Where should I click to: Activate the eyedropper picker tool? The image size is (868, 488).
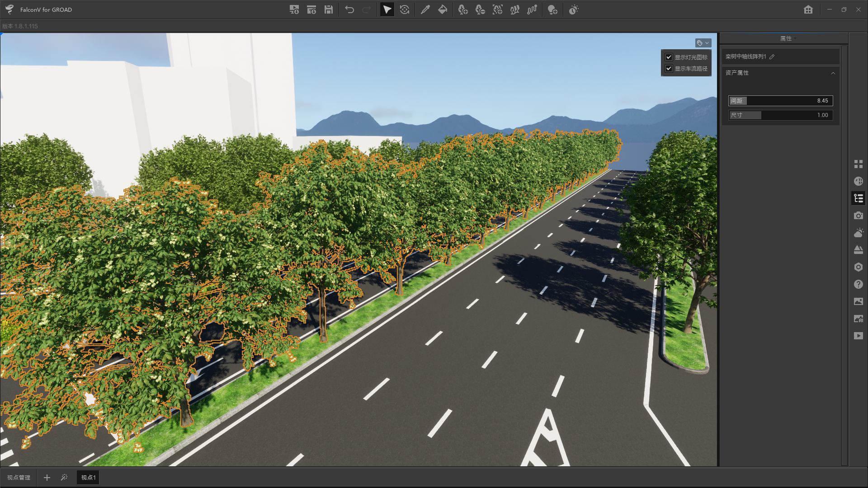pyautogui.click(x=425, y=9)
